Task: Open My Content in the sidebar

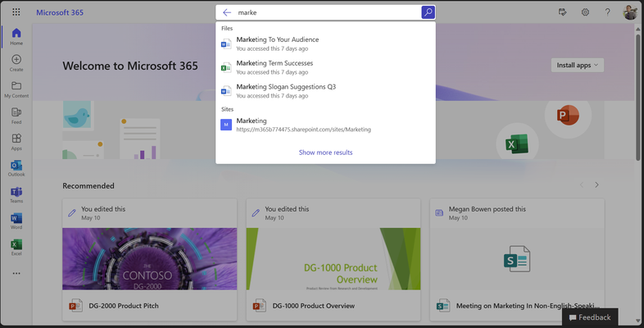Action: [16, 89]
